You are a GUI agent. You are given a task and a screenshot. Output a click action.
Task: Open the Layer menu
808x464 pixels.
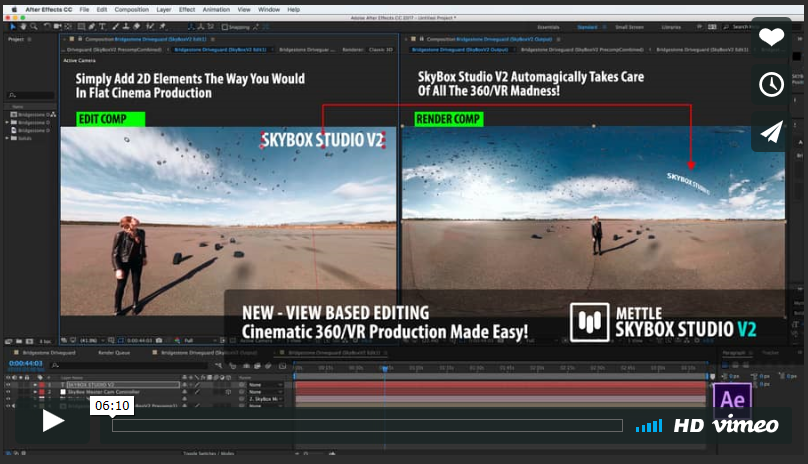tap(164, 9)
